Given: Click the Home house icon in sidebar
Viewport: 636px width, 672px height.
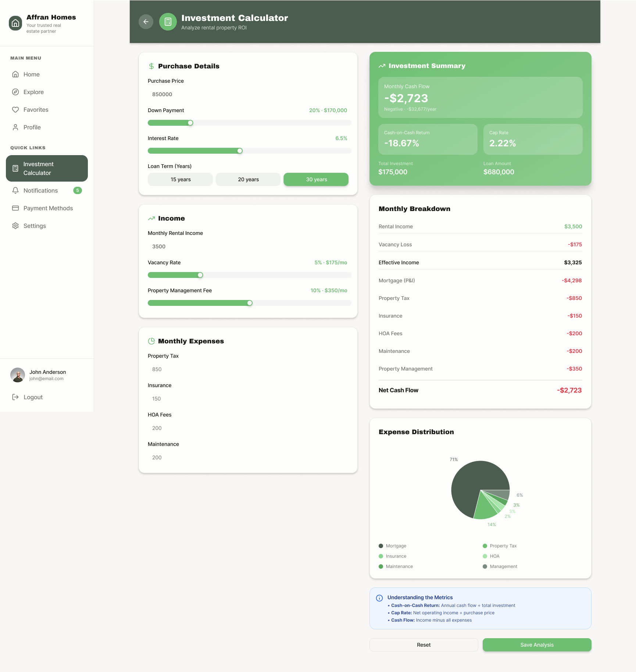Looking at the screenshot, I should coord(15,74).
